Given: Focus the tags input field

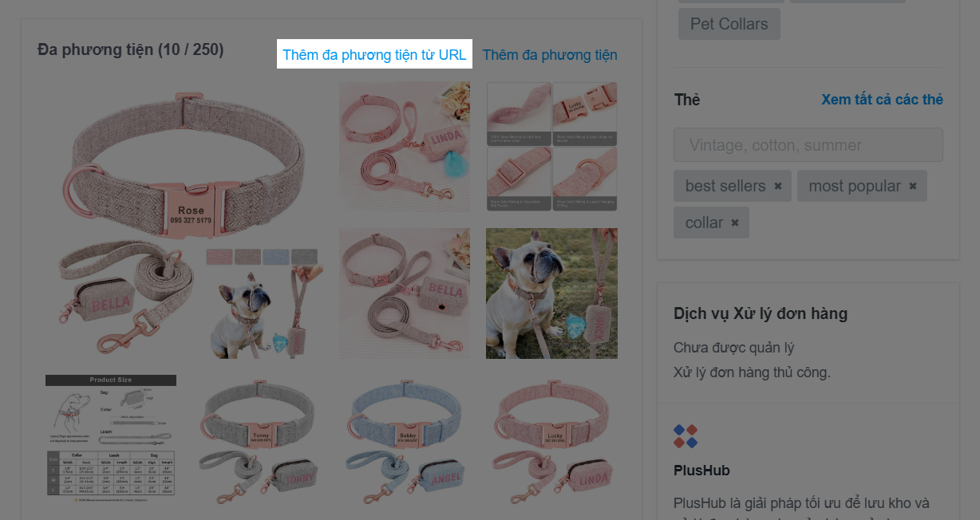Looking at the screenshot, I should pos(808,145).
